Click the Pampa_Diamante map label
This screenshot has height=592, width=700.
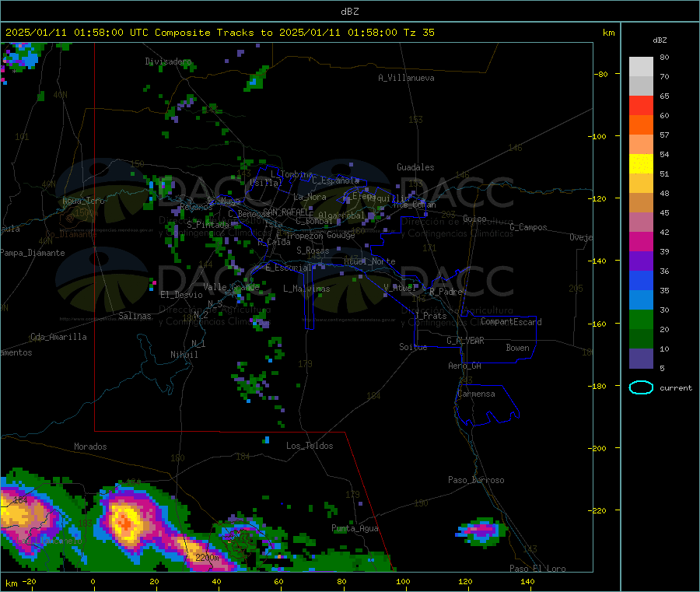pyautogui.click(x=32, y=253)
